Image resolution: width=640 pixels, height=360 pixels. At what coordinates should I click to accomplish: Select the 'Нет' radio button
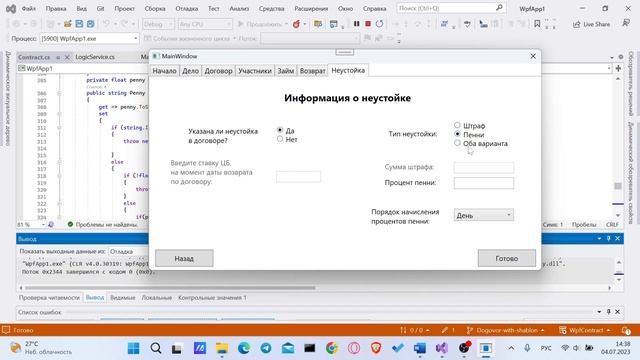(280, 139)
